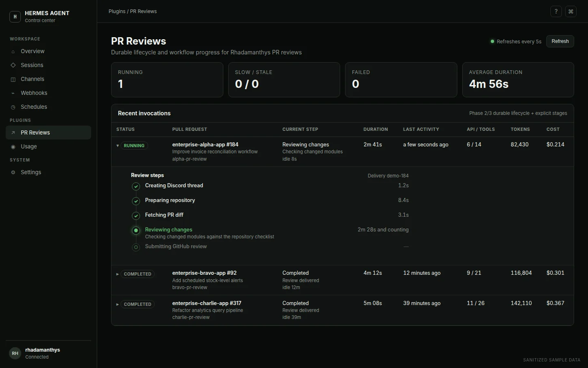Screen dimensions: 588x368
Task: Click the RUNNING status badge
Action: 134,146
